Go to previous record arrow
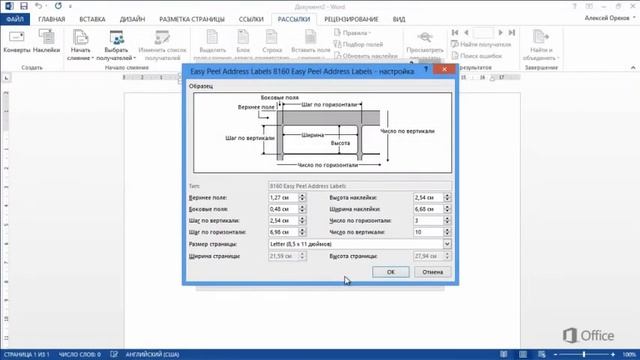 [x=466, y=33]
